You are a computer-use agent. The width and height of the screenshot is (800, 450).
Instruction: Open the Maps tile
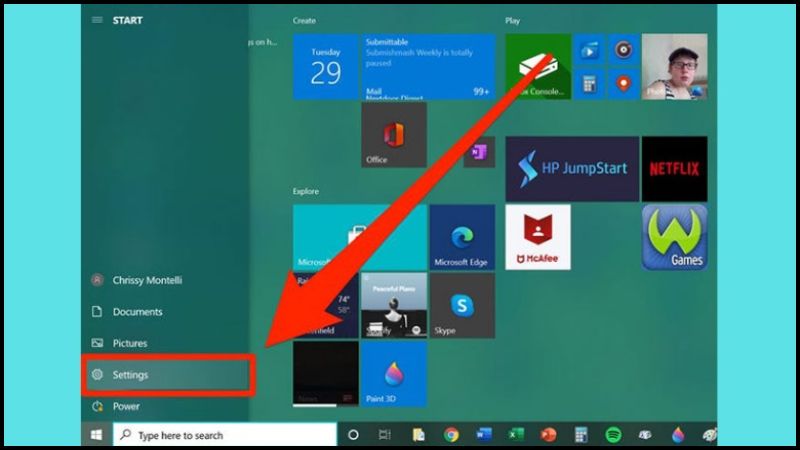click(x=623, y=84)
